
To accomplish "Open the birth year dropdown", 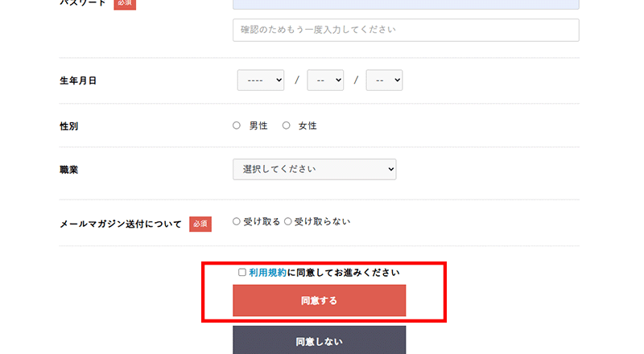I will click(261, 80).
